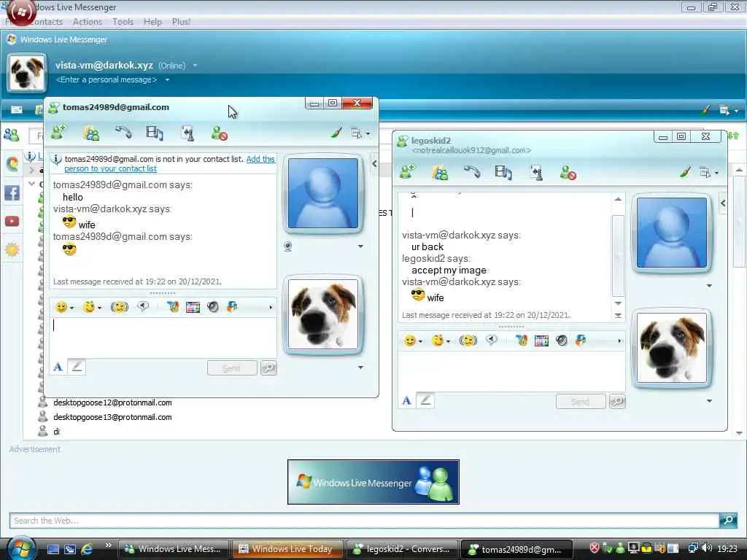Click YouTube icon in main window sidebar
Screen dimensions: 747x560
coord(12,222)
